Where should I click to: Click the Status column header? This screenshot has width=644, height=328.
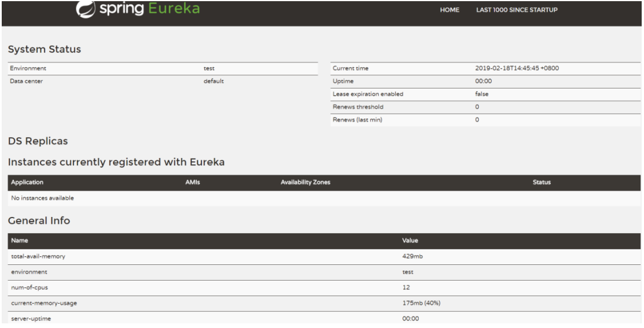pos(541,182)
